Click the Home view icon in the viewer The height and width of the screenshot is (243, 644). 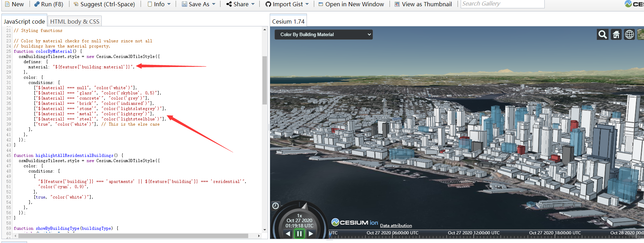[616, 34]
